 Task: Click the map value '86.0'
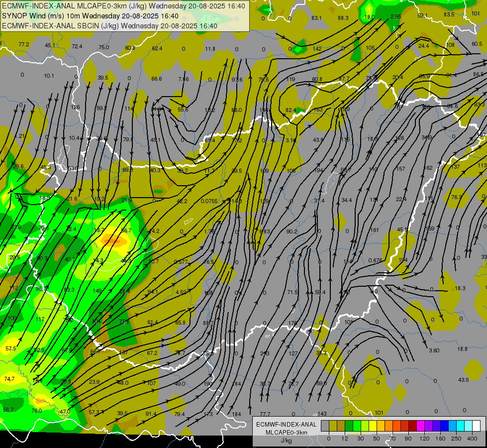pos(236,110)
